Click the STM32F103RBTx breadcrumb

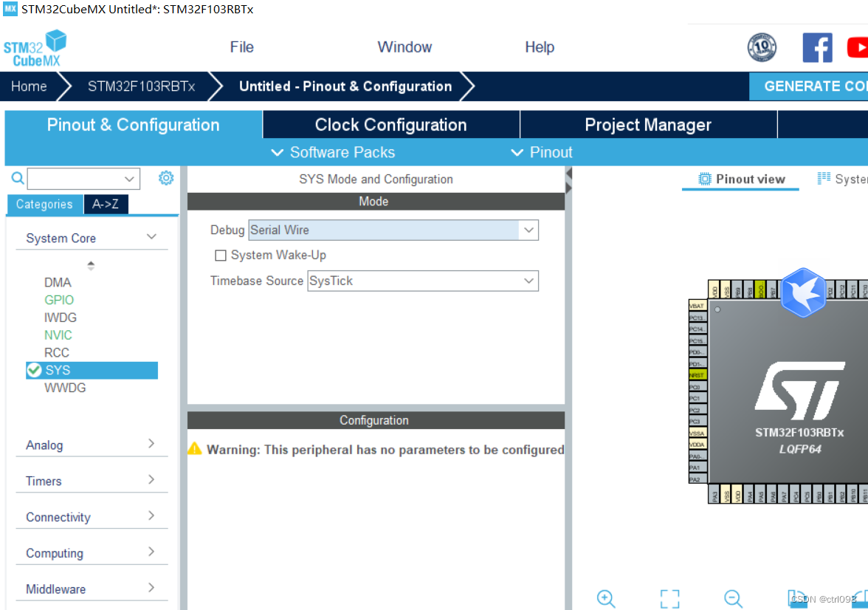tap(141, 86)
